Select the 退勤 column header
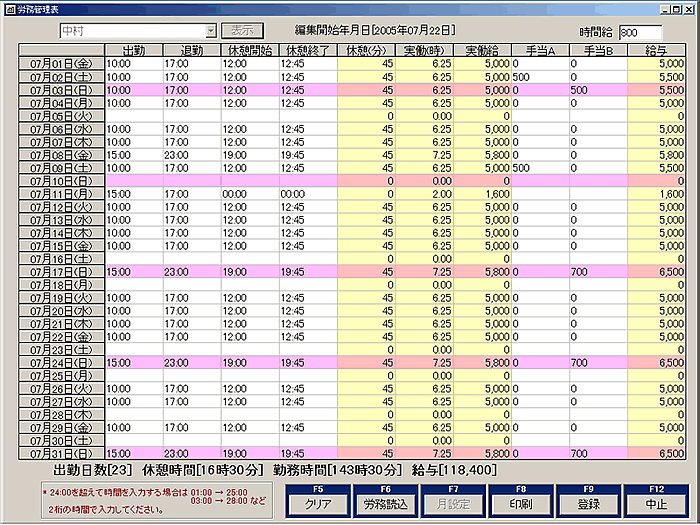The image size is (700, 525). [192, 50]
